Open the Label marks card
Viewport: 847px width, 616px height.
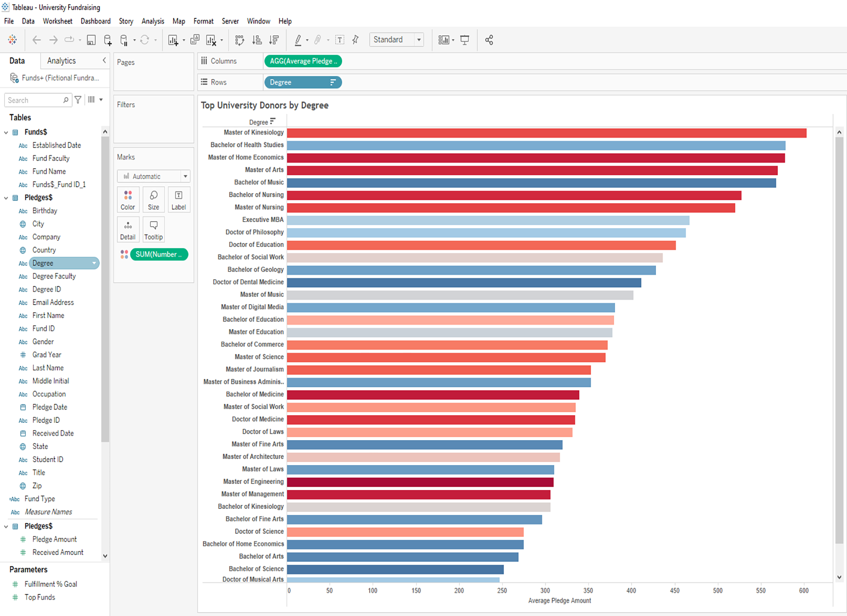[178, 200]
